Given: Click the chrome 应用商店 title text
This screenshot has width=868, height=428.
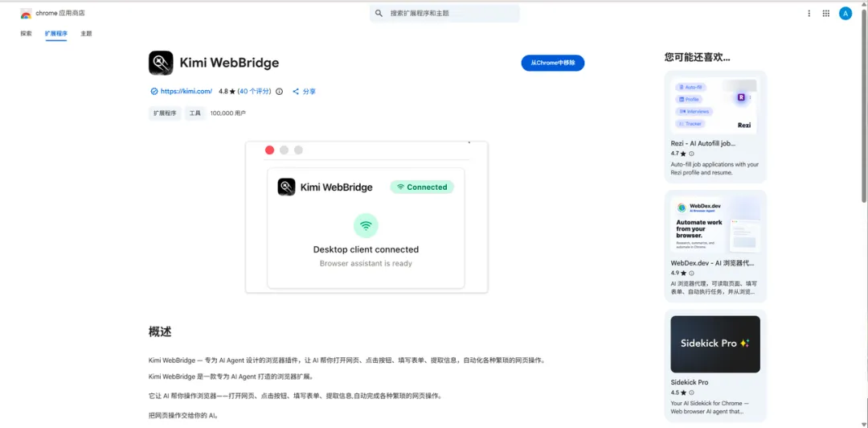Looking at the screenshot, I should click(x=60, y=13).
